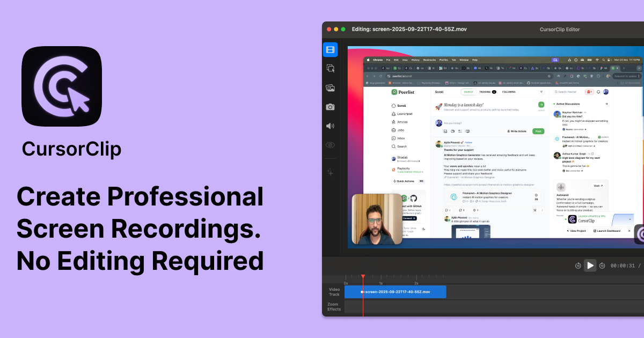Screen dimensions: 644x338
Task: Click the Peerlist logo in the recording
Action: click(x=394, y=92)
